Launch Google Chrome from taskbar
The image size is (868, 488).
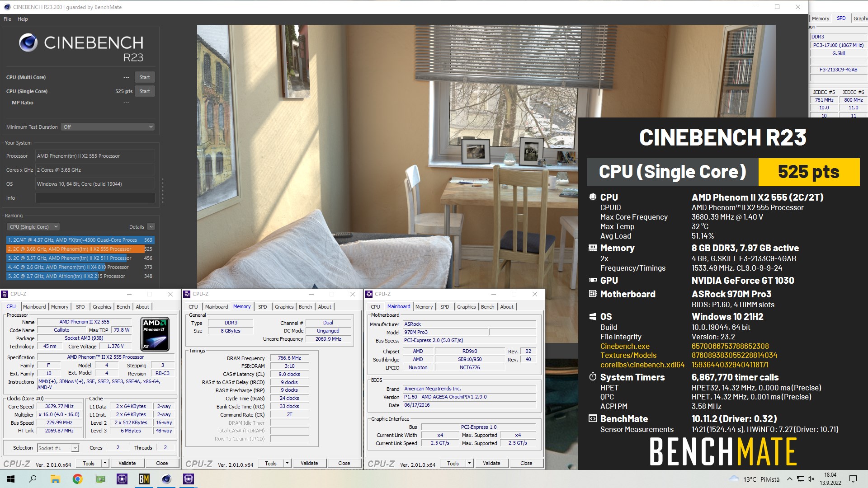77,479
